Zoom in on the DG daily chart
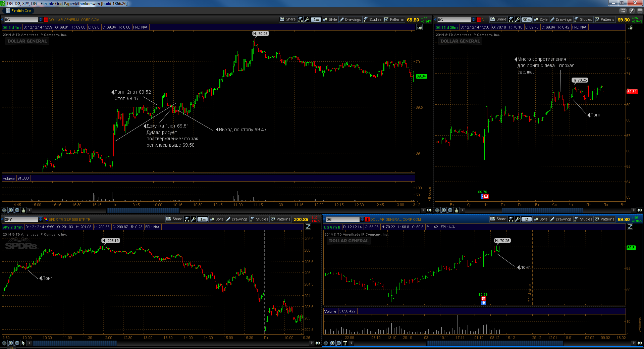The width and height of the screenshot is (644, 349). pos(332,343)
